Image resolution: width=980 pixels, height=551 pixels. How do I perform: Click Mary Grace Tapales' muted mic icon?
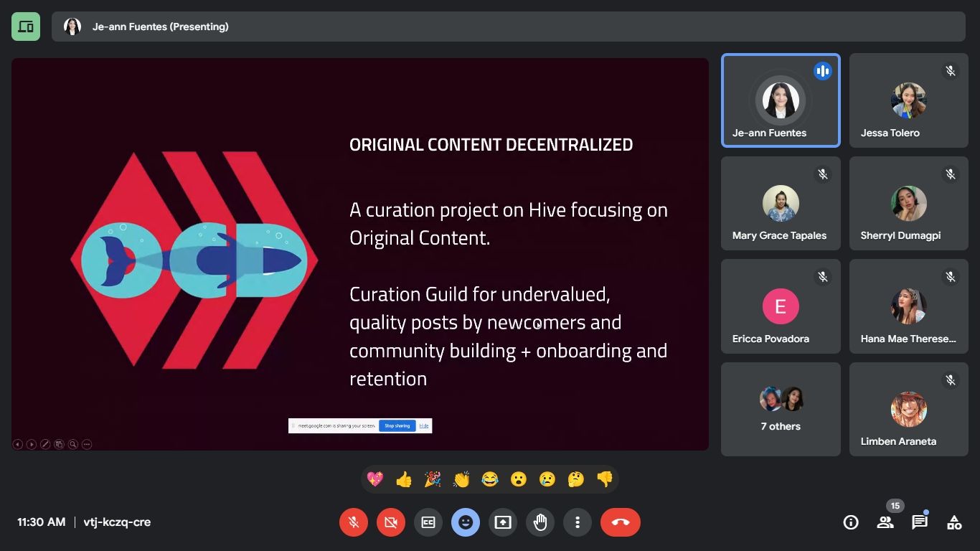coord(823,174)
